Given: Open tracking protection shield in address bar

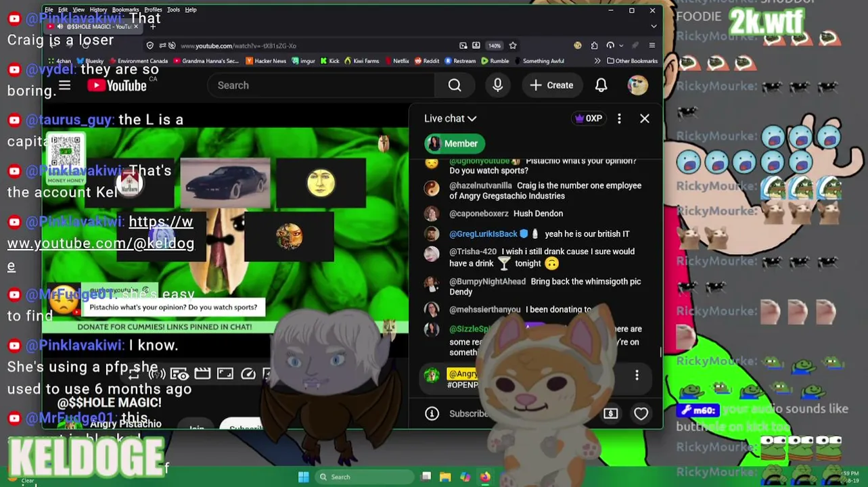Looking at the screenshot, I should pyautogui.click(x=150, y=45).
